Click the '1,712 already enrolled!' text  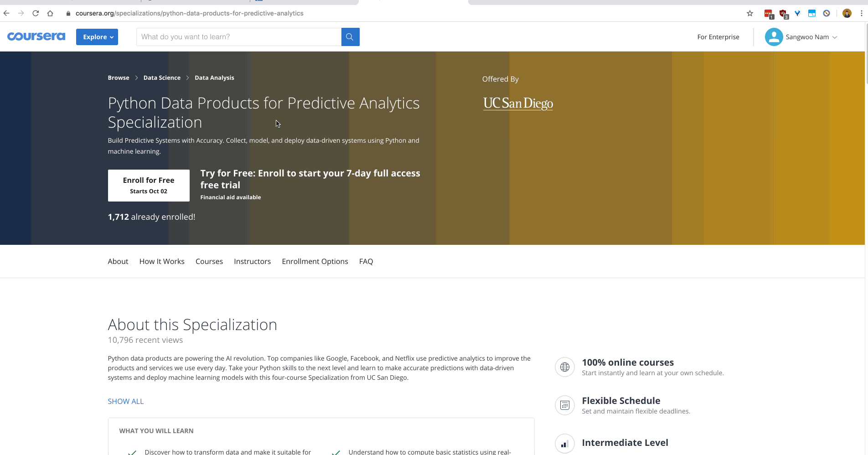pos(152,217)
